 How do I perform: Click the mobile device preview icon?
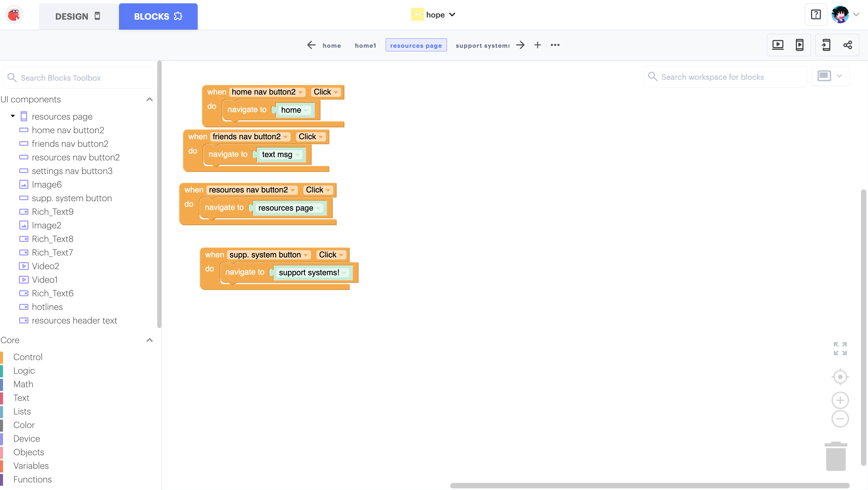tap(799, 45)
